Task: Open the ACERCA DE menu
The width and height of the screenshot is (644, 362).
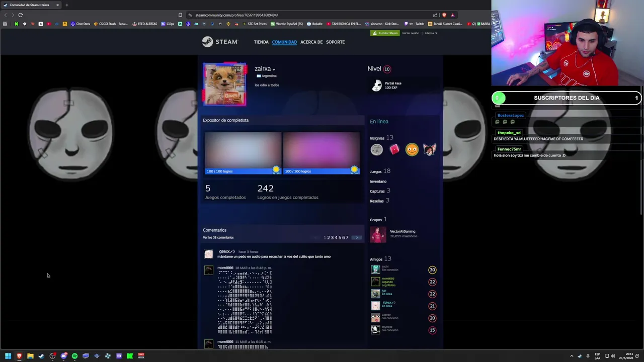Action: point(311,42)
